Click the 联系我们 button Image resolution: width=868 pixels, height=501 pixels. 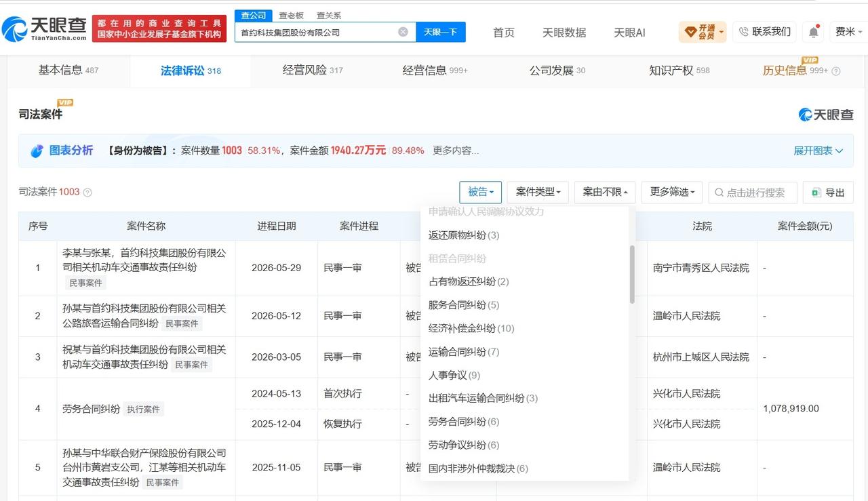764,32
